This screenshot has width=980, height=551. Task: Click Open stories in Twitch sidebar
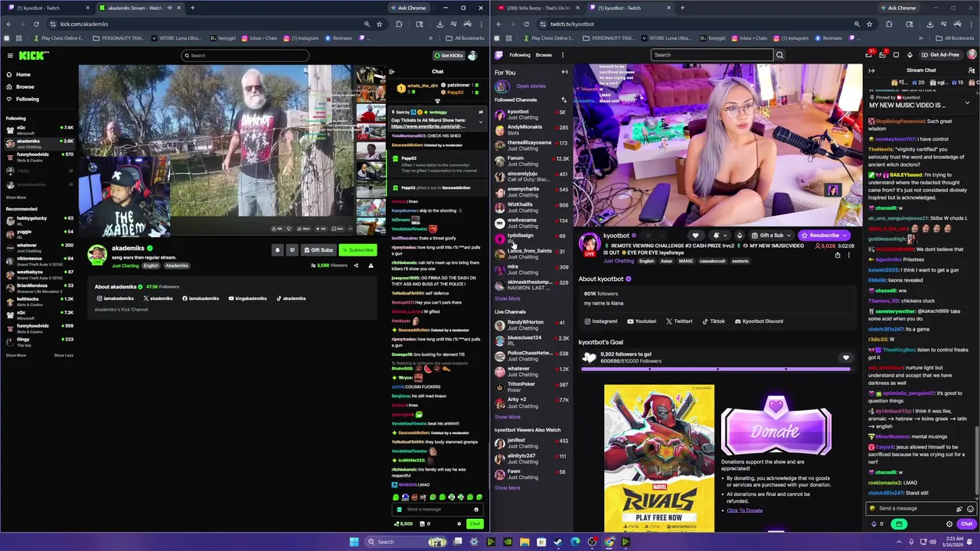531,86
